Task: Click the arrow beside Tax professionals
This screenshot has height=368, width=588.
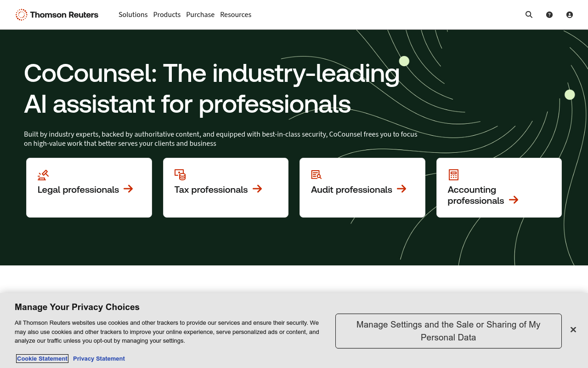Action: (257, 189)
